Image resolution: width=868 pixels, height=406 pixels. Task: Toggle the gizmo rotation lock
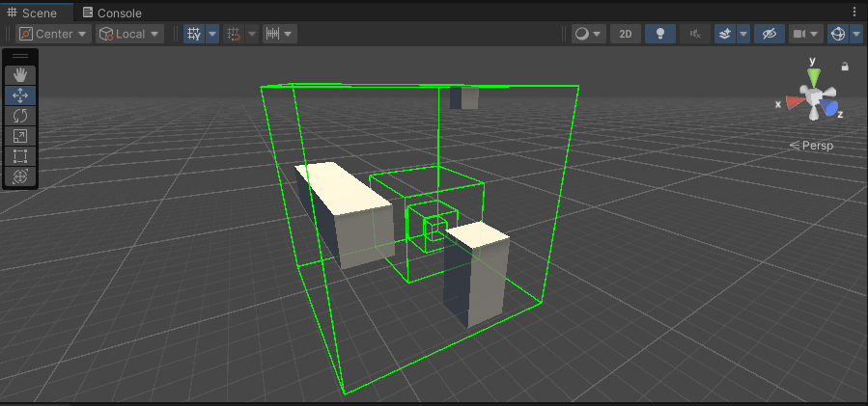pos(845,67)
